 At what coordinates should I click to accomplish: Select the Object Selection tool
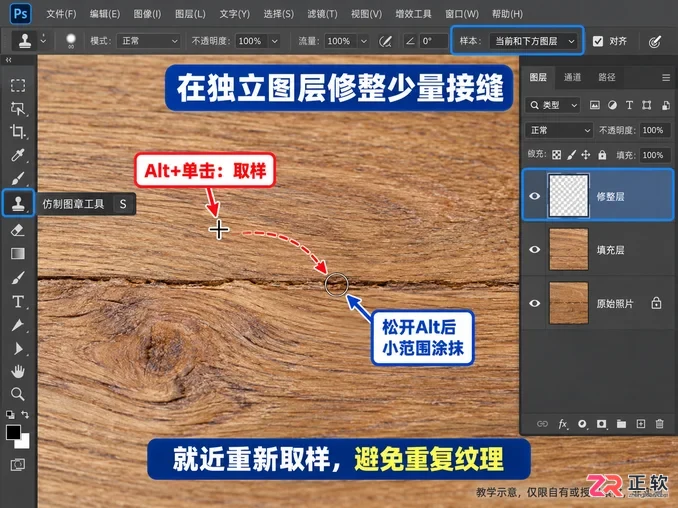(18, 109)
